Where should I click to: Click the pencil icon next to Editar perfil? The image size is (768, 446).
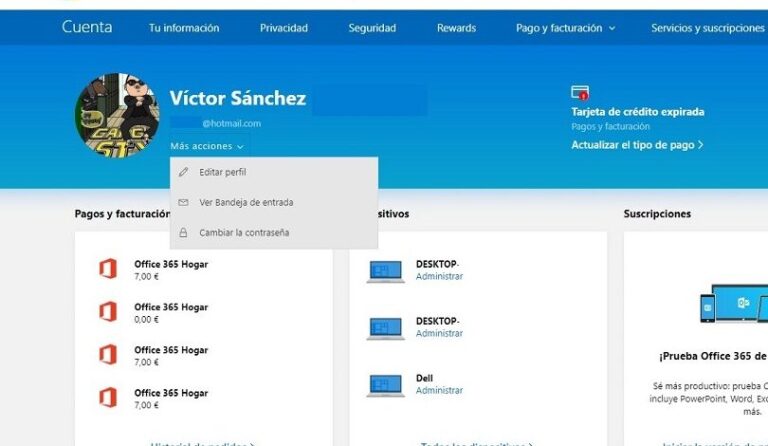coord(183,172)
